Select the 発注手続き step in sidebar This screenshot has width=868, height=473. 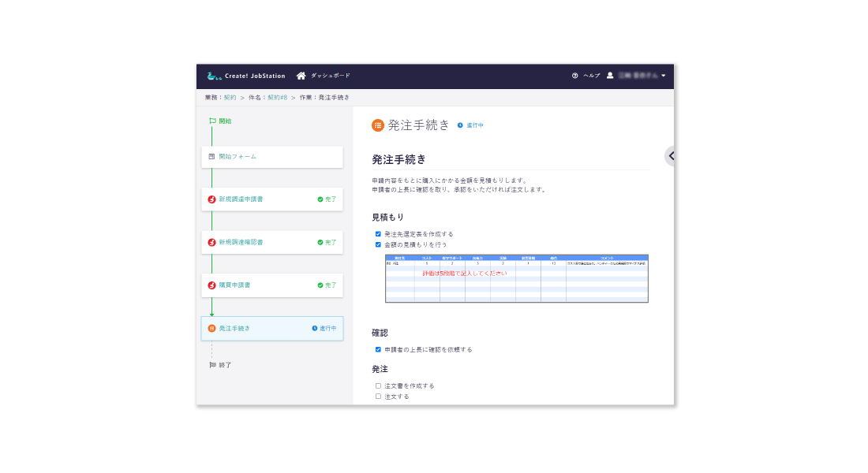click(x=271, y=329)
